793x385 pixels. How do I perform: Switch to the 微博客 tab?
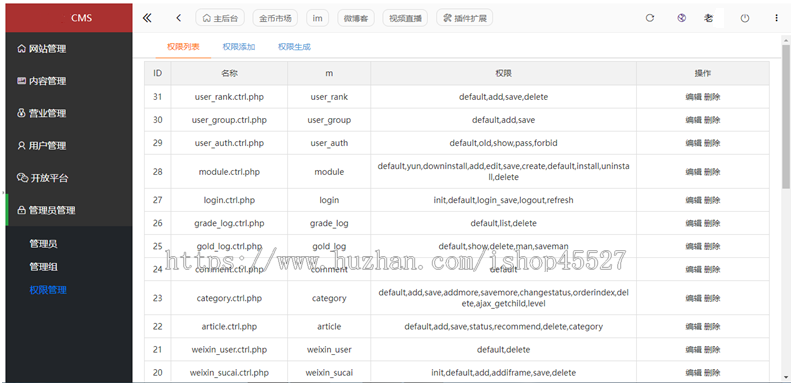(356, 18)
